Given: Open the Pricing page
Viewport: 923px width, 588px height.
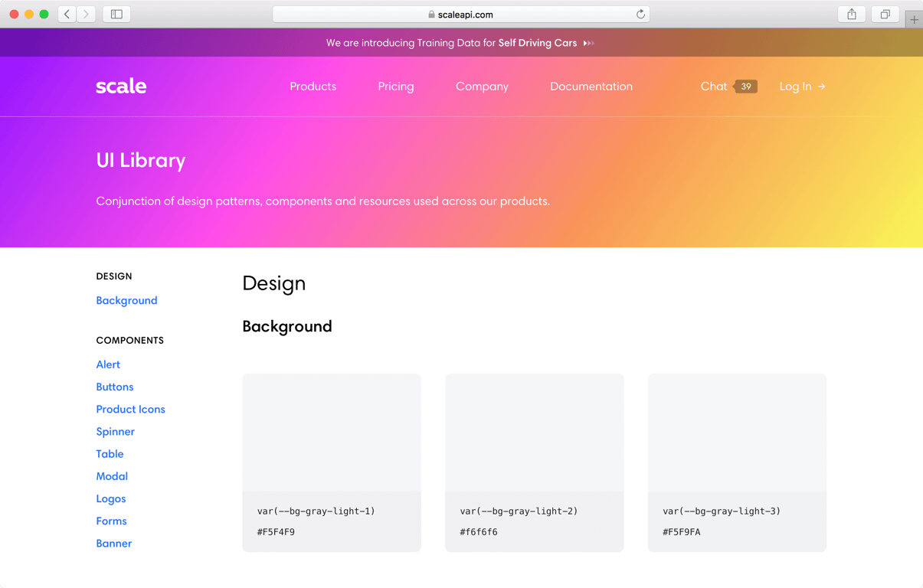Looking at the screenshot, I should (x=396, y=87).
